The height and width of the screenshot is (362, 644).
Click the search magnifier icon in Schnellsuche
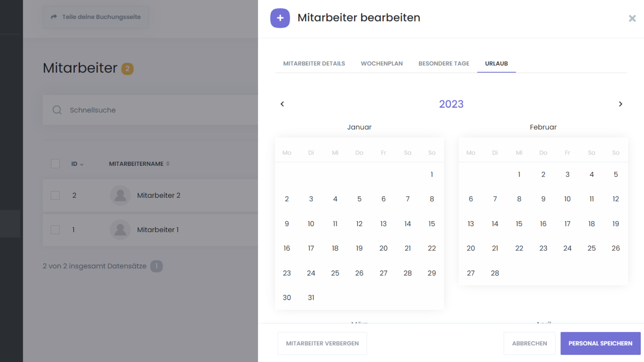click(x=57, y=110)
